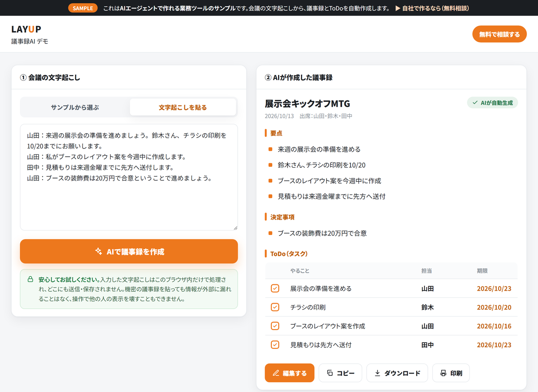The width and height of the screenshot is (538, 392).
Task: Click due date 2026/10/20
Action: [494, 308]
